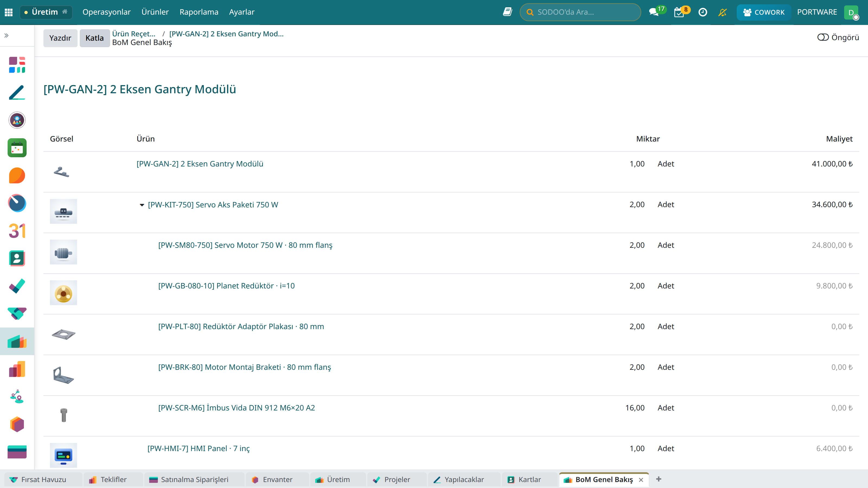
Task: Open the blue timer app in sidebar
Action: (17, 203)
